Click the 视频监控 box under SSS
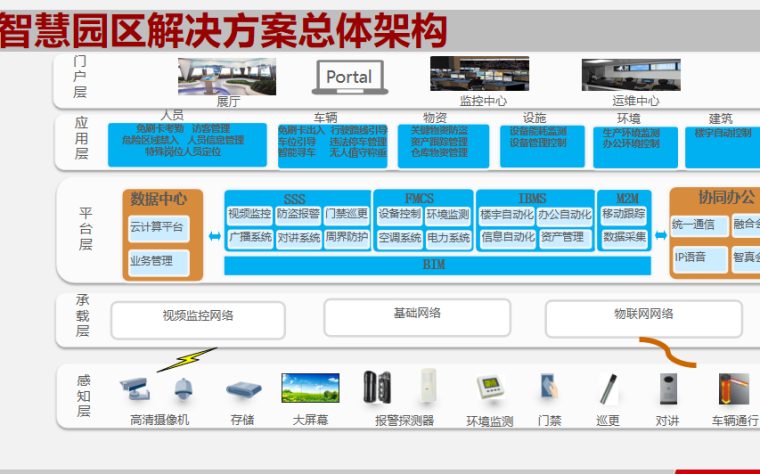 point(249,214)
